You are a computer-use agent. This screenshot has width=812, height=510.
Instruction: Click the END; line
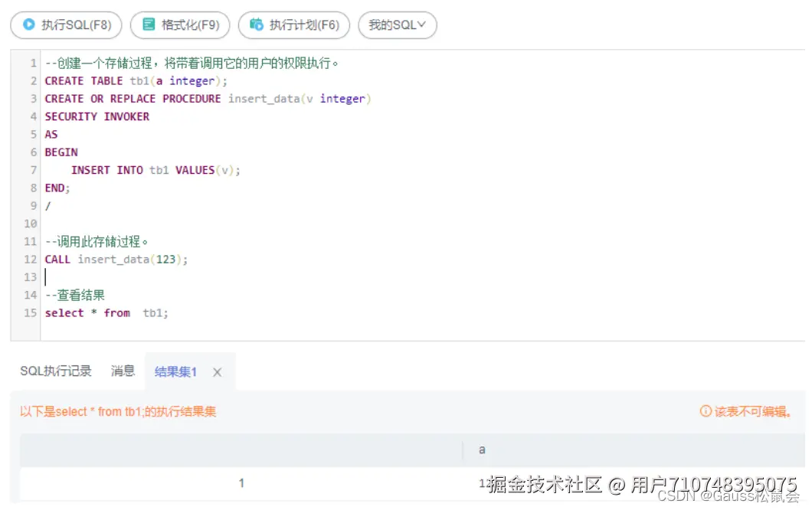57,188
